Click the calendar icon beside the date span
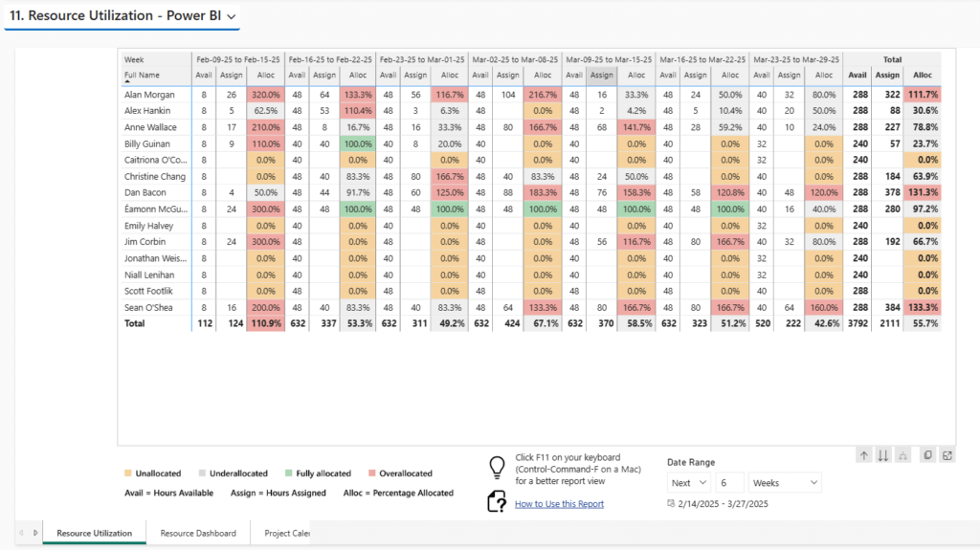The width and height of the screenshot is (980, 550). pyautogui.click(x=670, y=504)
